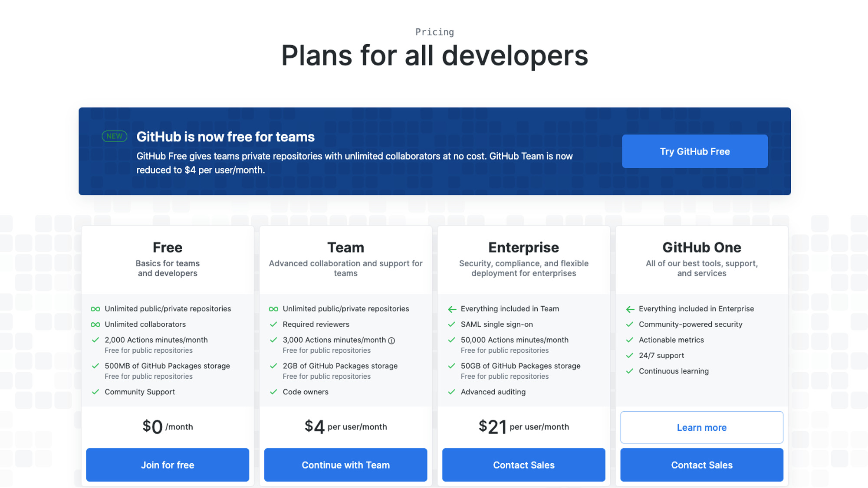The width and height of the screenshot is (868, 488).
Task: Click Join for free button
Action: (x=168, y=465)
